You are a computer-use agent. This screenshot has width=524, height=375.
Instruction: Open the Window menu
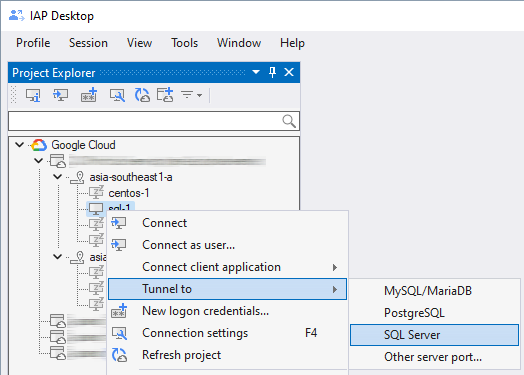point(239,43)
